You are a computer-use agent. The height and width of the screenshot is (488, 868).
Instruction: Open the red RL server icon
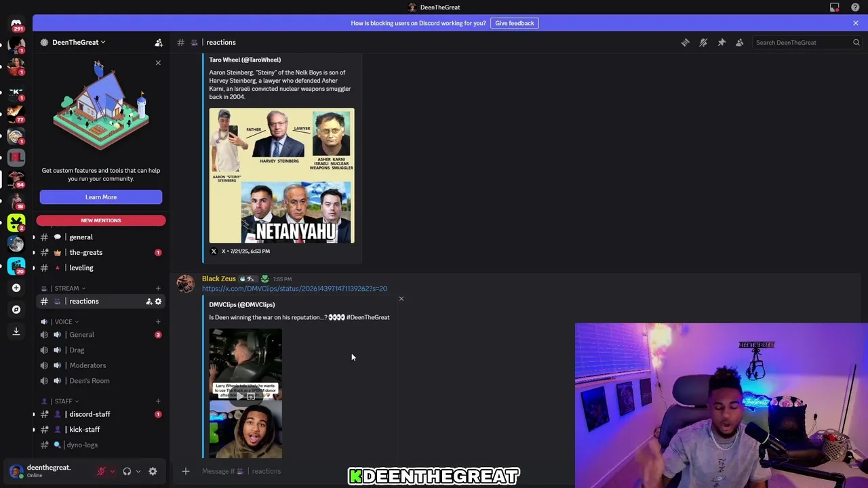(x=16, y=157)
